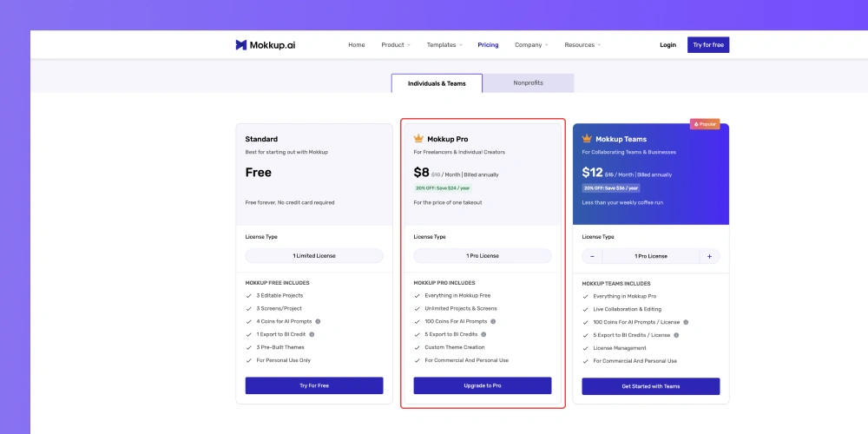
Task: Click the For Personal Use Only text
Action: [284, 360]
